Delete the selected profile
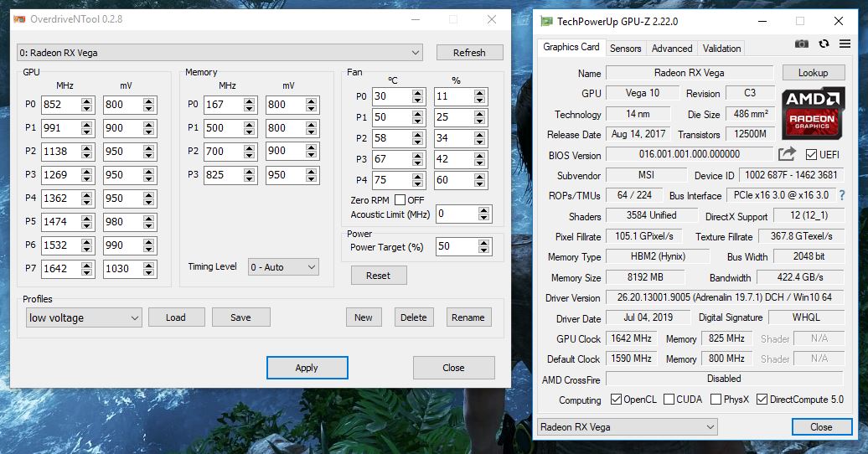868x454 pixels. point(414,317)
